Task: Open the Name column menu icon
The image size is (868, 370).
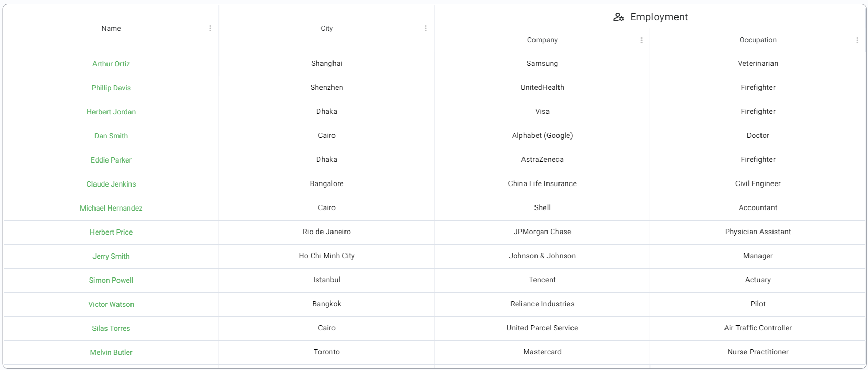Action: (x=210, y=28)
